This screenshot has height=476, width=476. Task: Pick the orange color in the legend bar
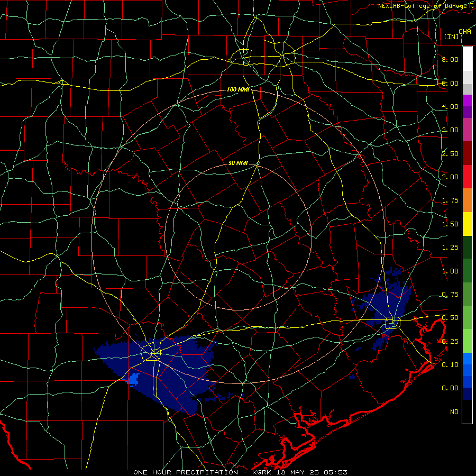point(467,200)
